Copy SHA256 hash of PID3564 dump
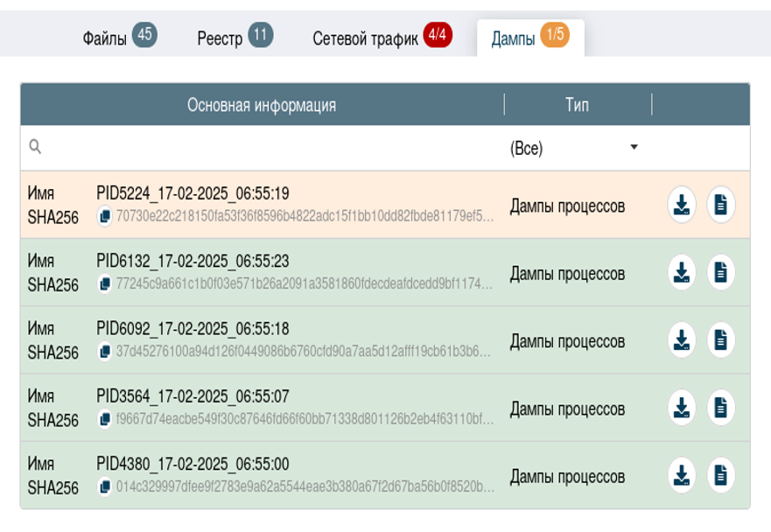 point(105,418)
